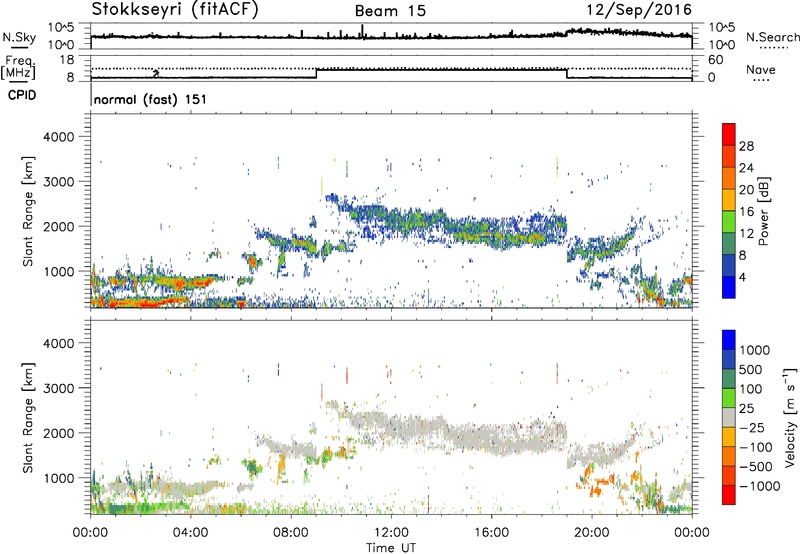
Task: Click the date label "12/Sep/2016"
Action: (639, 9)
